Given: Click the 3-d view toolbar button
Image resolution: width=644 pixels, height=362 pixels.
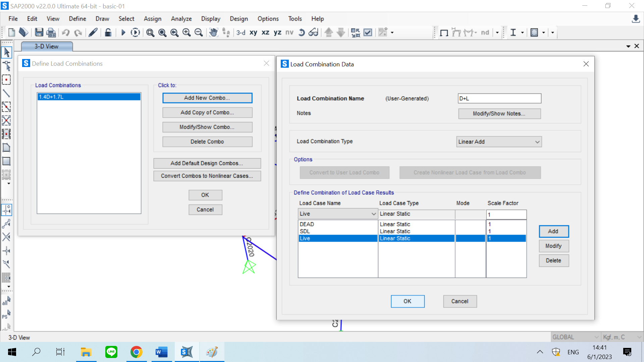Looking at the screenshot, I should (x=240, y=33).
